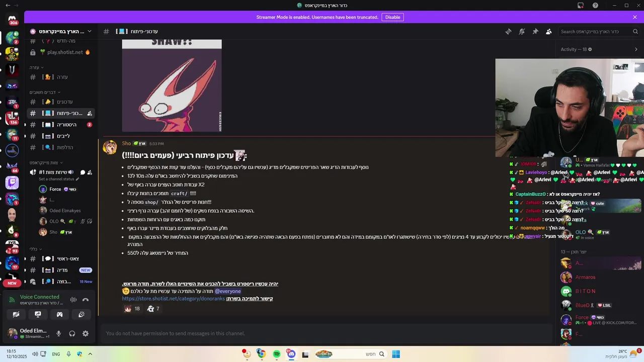Start an activity with controller icon
This screenshot has width=644, height=362.
coord(59,314)
